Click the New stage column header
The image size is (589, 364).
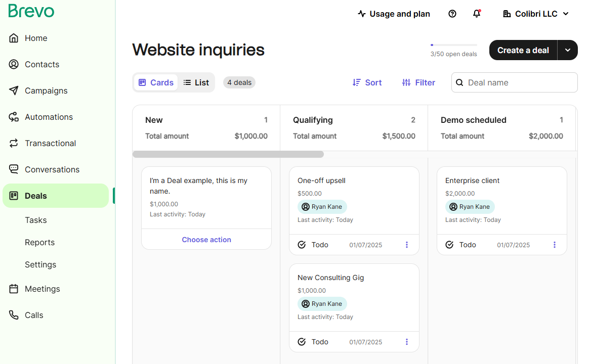pos(206,128)
